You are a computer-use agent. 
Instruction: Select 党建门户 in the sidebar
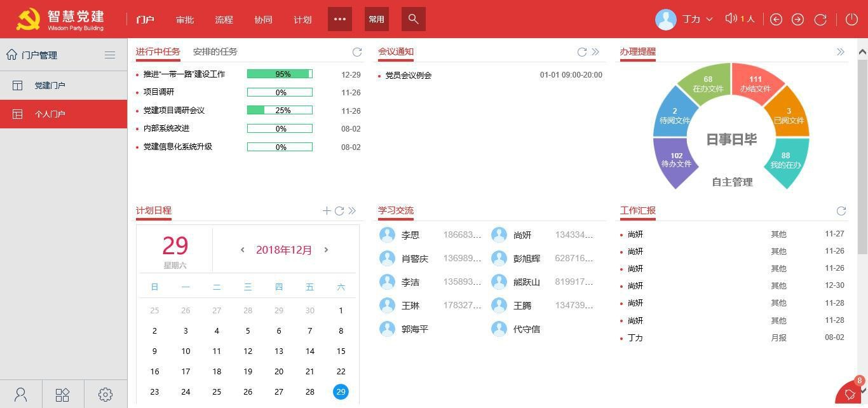click(x=50, y=85)
